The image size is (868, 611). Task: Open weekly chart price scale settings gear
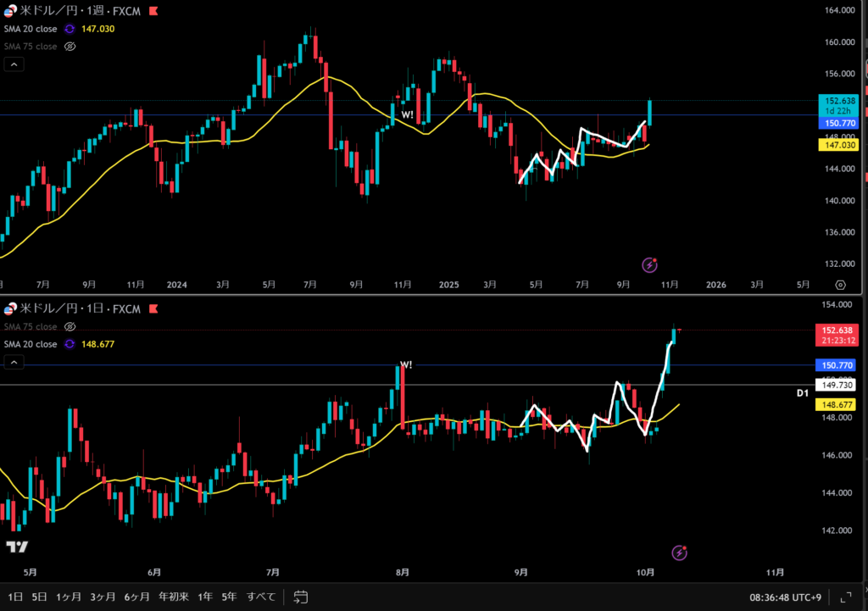click(840, 285)
